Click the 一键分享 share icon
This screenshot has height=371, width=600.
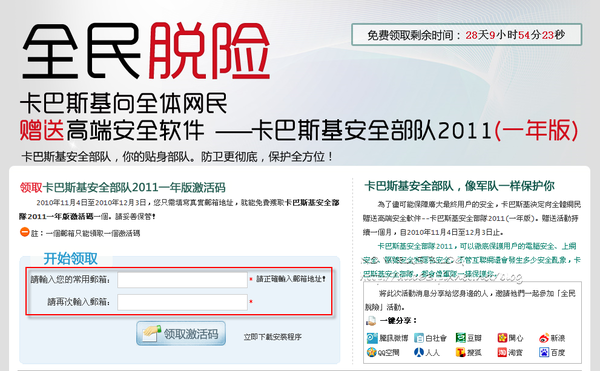pos(371,321)
